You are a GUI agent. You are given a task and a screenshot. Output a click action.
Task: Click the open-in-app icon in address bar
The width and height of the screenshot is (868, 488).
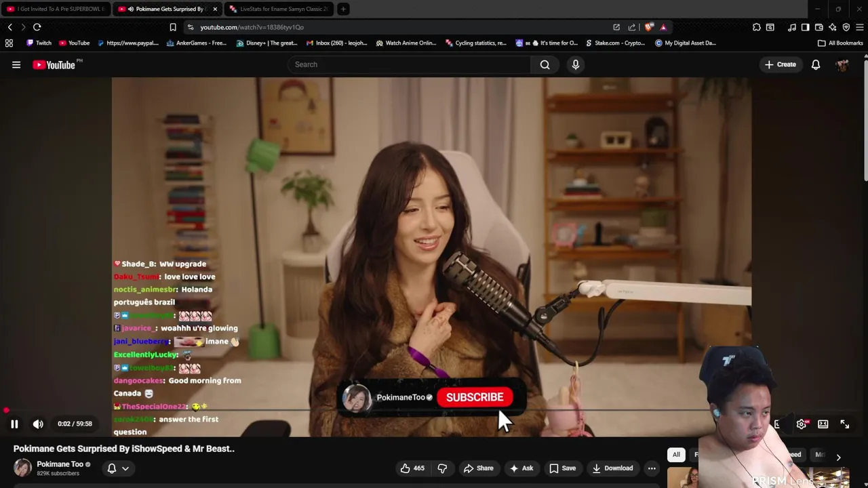[x=616, y=27]
